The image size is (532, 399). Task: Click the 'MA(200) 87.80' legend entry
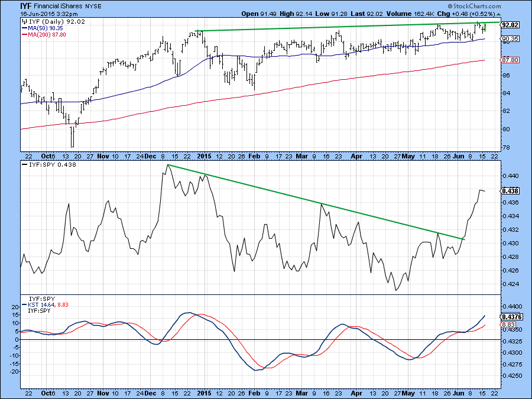[47, 35]
